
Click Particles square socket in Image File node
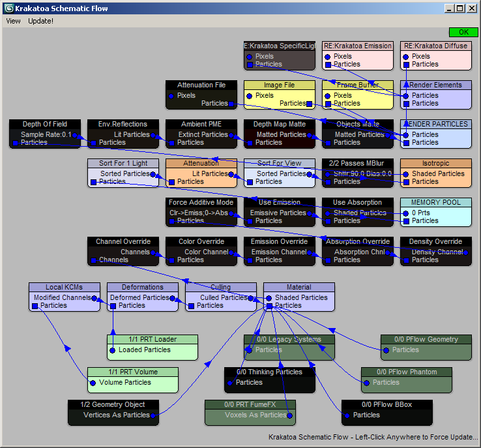click(309, 104)
